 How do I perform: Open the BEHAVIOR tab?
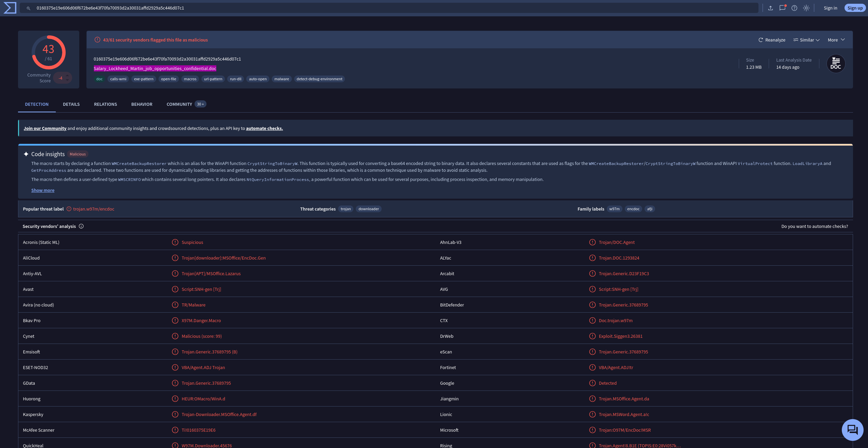click(142, 104)
